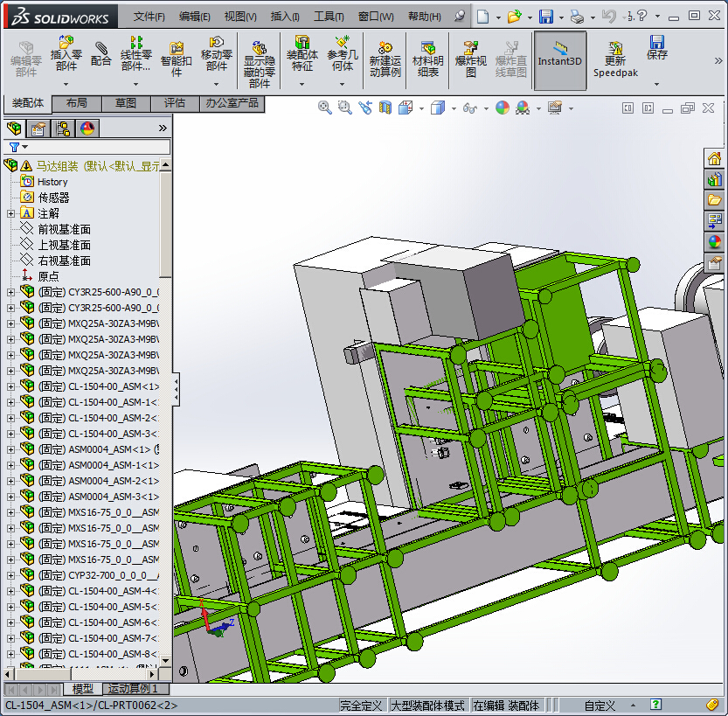Click the Edit Appearance color ball icon
The width and height of the screenshot is (728, 716).
(503, 108)
